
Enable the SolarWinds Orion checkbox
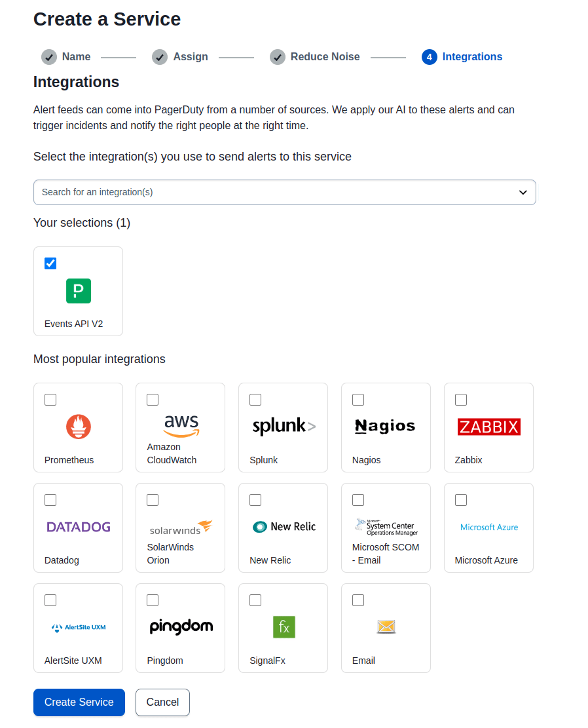153,499
